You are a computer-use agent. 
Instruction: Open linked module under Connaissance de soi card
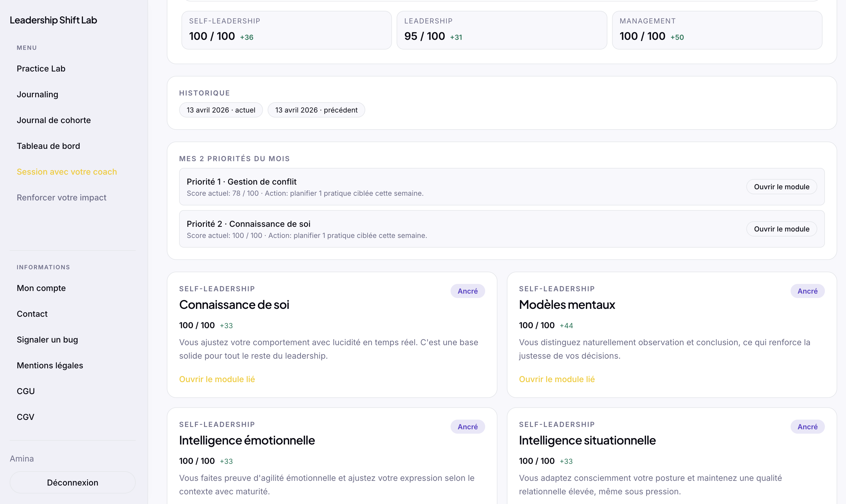pyautogui.click(x=217, y=379)
